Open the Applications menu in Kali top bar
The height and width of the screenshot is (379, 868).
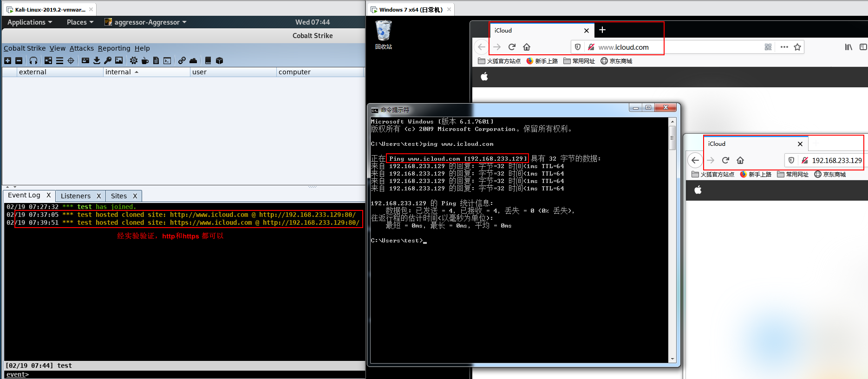30,22
